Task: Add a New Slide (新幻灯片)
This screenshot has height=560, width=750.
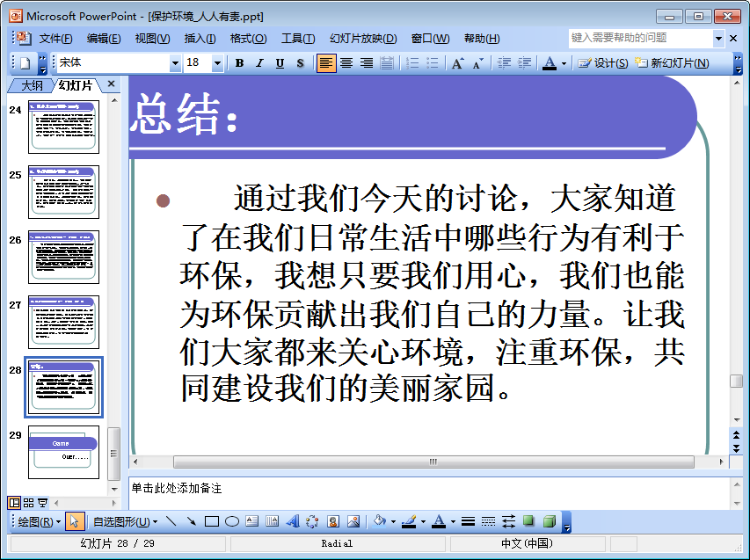Action: (x=672, y=63)
